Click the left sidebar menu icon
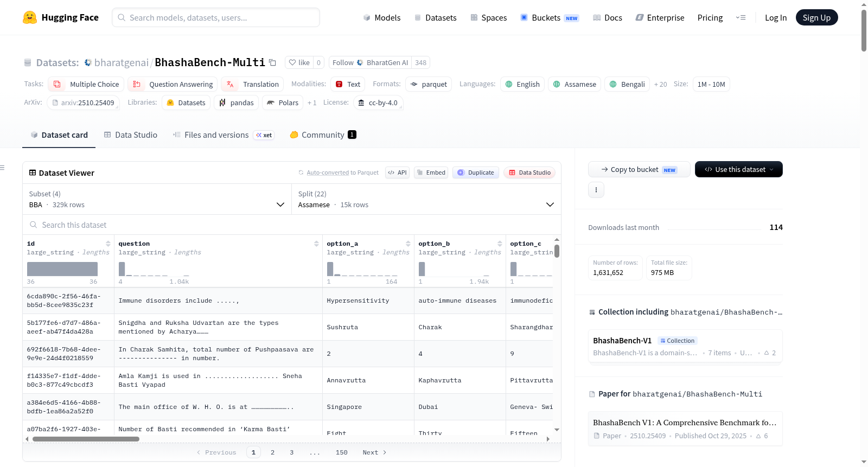The height and width of the screenshot is (467, 868). click(2, 168)
